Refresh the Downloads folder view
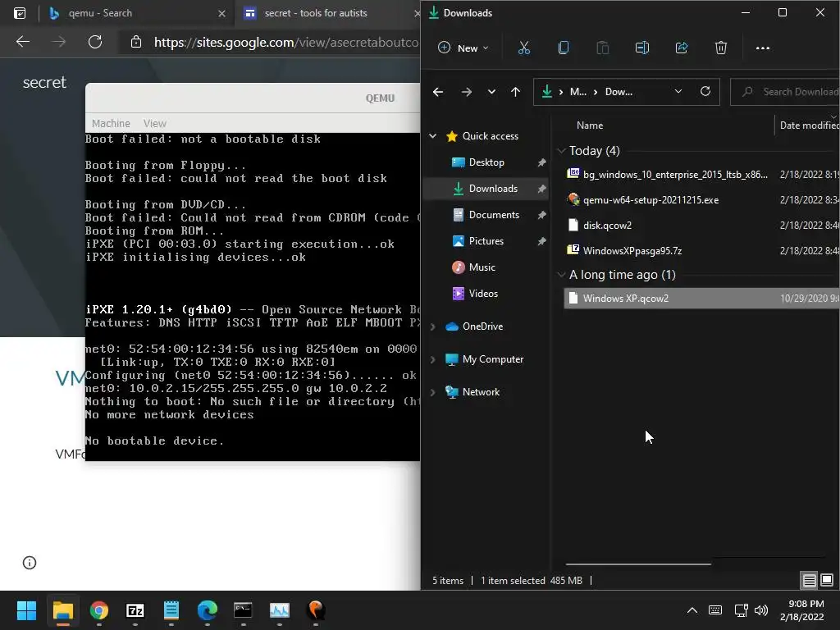Image resolution: width=840 pixels, height=630 pixels. click(x=705, y=92)
